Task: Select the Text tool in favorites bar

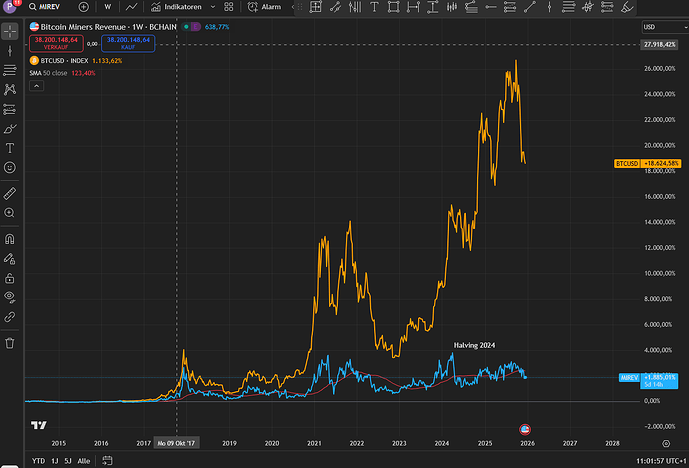Action: coord(374,7)
